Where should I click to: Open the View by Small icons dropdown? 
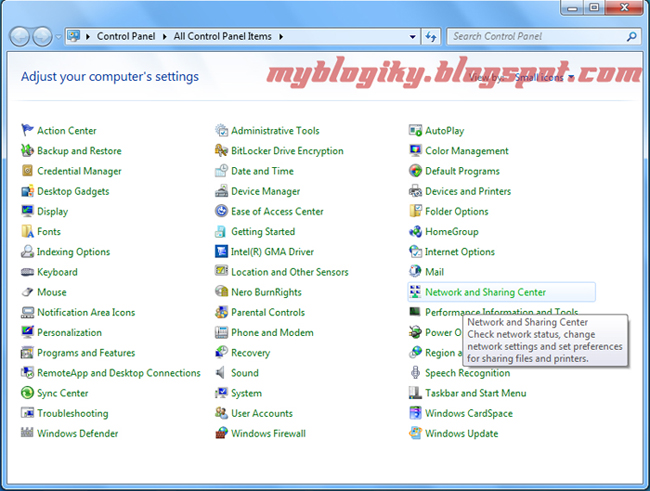[544, 77]
